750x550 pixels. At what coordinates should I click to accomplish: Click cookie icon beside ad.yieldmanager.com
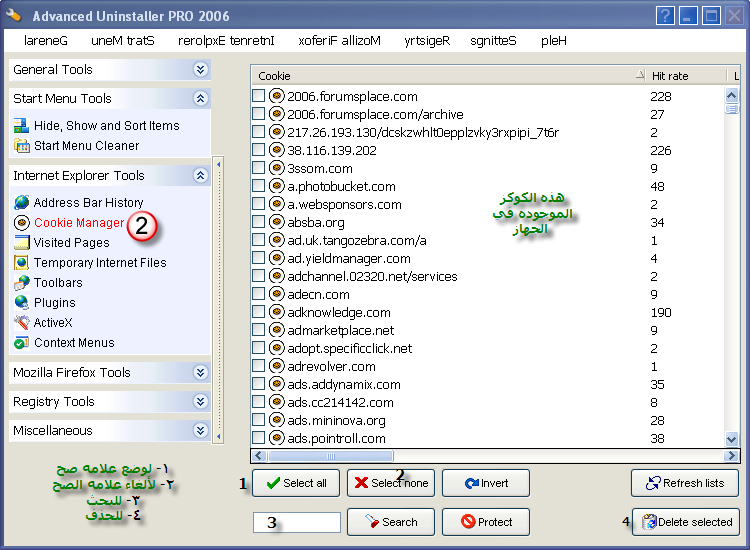(276, 258)
